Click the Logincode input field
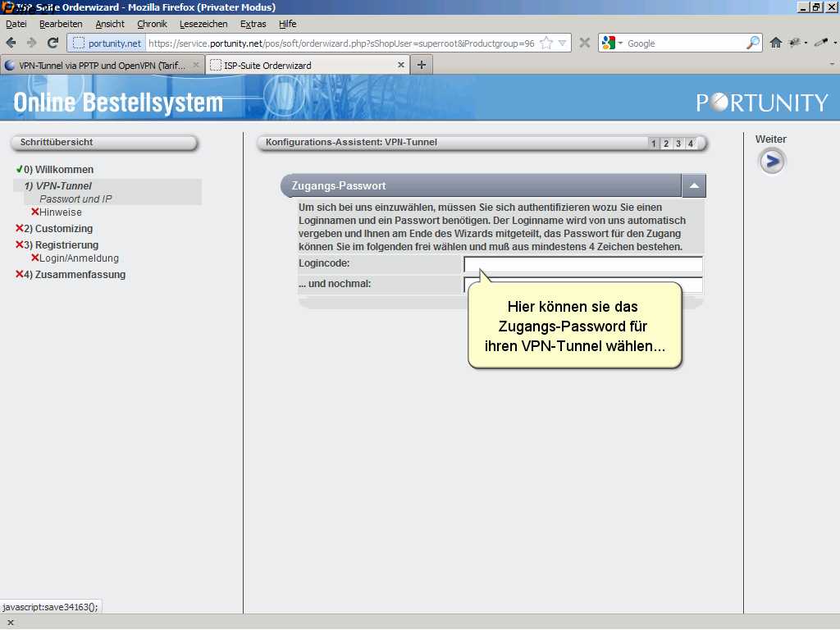 (x=582, y=264)
